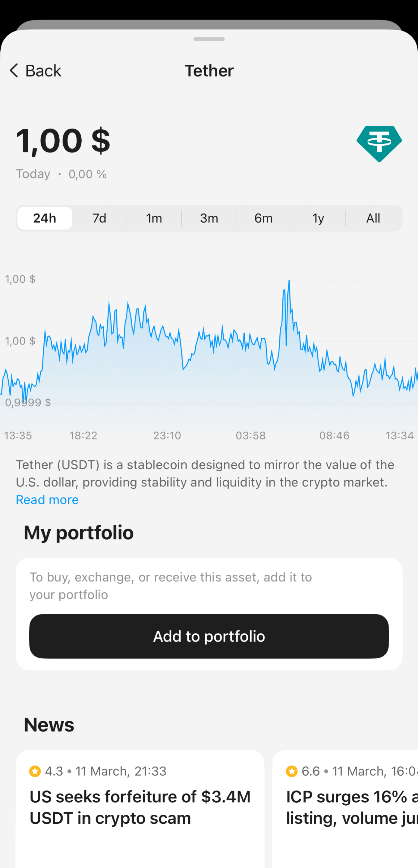Open the Read more link
The width and height of the screenshot is (418, 868).
(x=47, y=500)
